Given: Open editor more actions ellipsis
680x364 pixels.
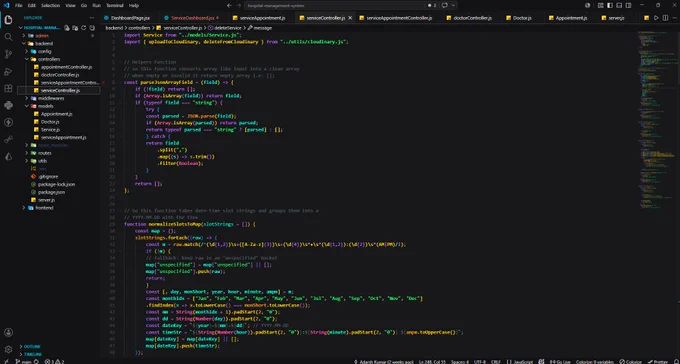Looking at the screenshot, I should pyautogui.click(x=673, y=18).
